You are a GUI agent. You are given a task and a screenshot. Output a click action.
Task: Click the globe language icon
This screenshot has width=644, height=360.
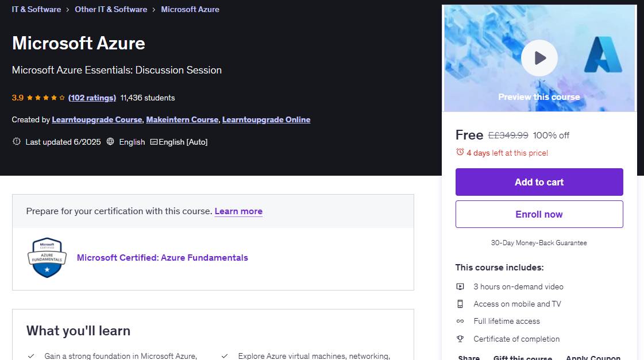tap(110, 141)
